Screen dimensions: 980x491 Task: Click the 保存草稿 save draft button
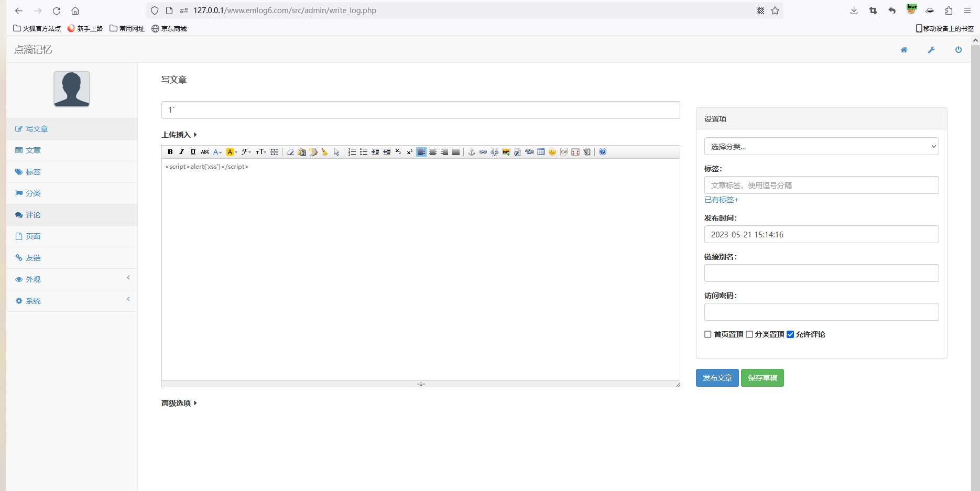click(763, 378)
